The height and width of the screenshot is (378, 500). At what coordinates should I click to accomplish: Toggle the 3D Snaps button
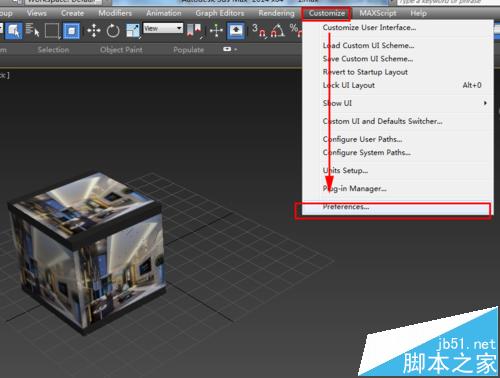click(259, 30)
